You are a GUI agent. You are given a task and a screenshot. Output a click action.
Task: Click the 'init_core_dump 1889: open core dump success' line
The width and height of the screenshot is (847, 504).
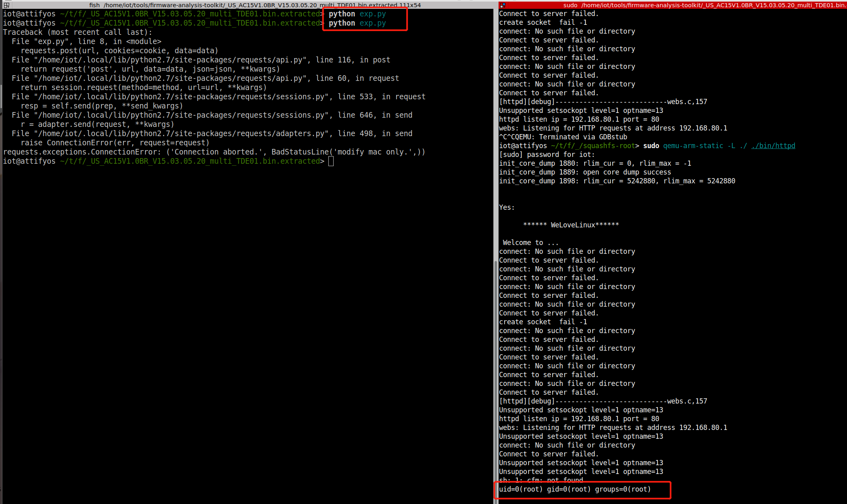pos(585,172)
